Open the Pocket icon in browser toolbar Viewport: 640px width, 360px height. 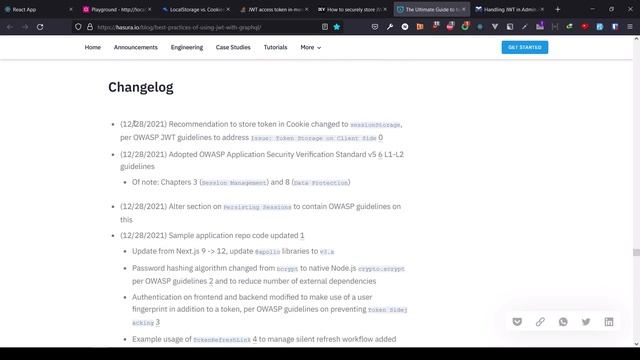tap(375, 27)
